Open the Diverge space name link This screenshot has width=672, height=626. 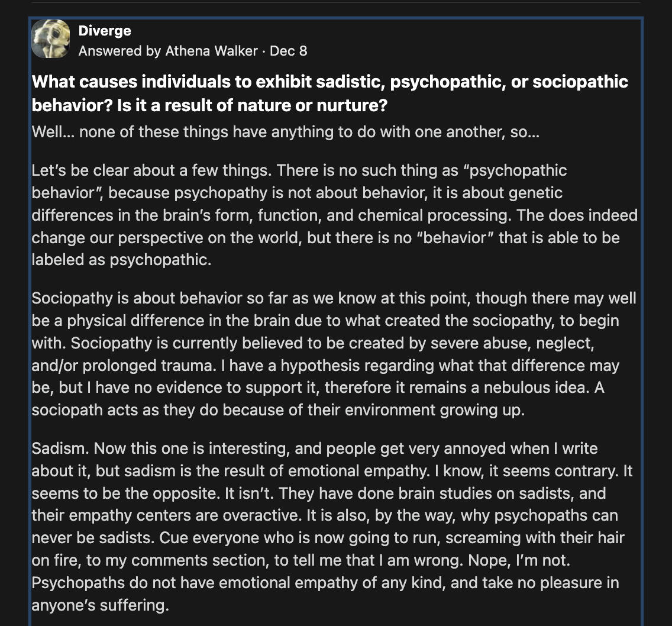pyautogui.click(x=105, y=31)
